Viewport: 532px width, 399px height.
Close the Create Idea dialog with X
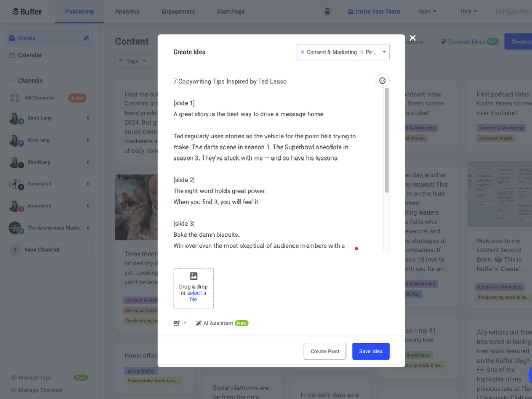click(413, 38)
